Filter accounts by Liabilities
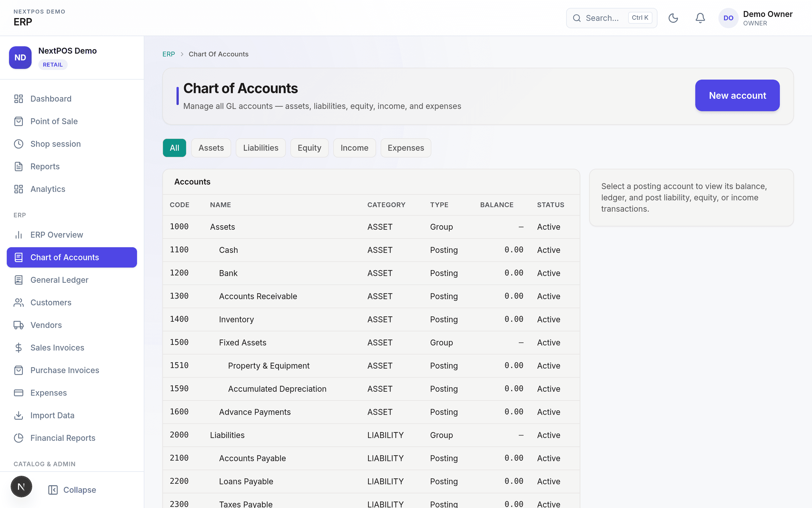Viewport: 812px width, 508px height. (x=261, y=148)
